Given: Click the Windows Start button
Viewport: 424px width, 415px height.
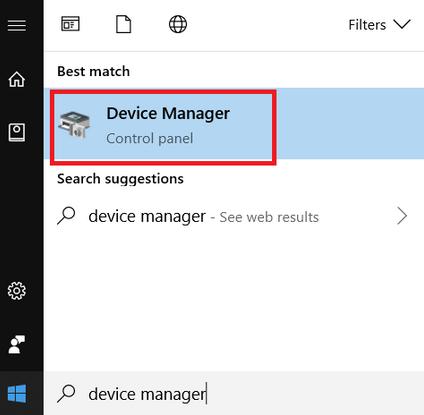Looking at the screenshot, I should (17, 393).
